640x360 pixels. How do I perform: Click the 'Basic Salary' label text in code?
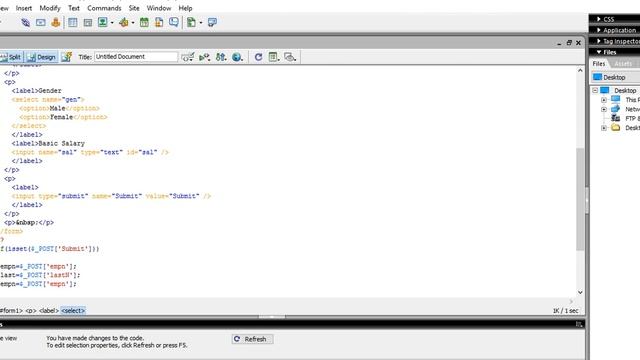tap(61, 143)
